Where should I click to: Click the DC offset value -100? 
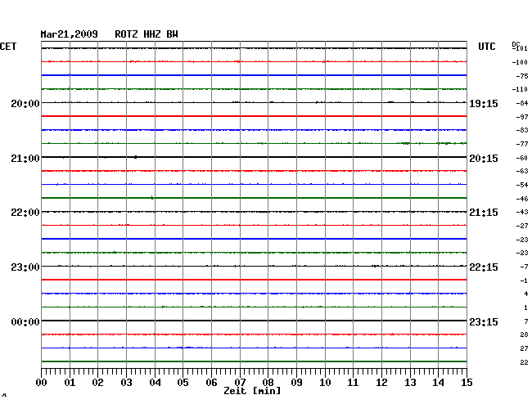(x=520, y=62)
